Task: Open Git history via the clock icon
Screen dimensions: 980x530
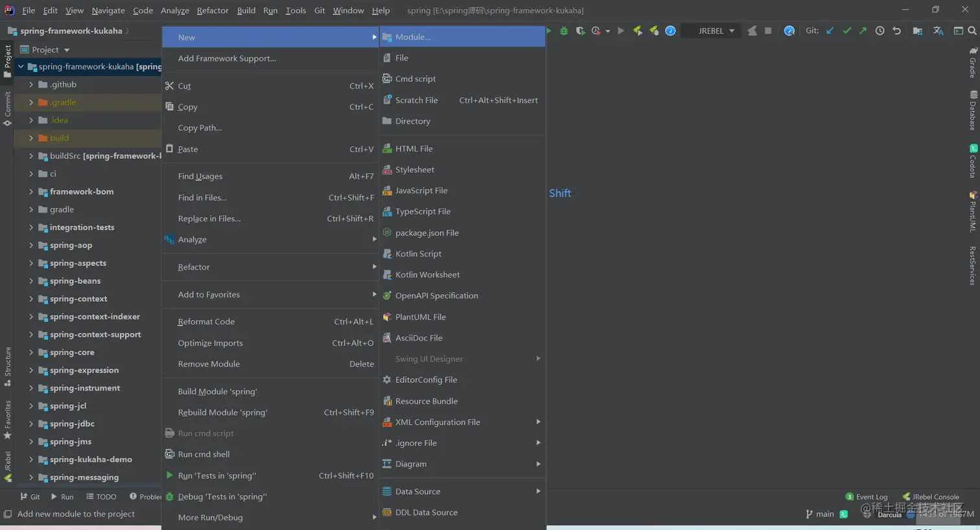Action: [880, 31]
